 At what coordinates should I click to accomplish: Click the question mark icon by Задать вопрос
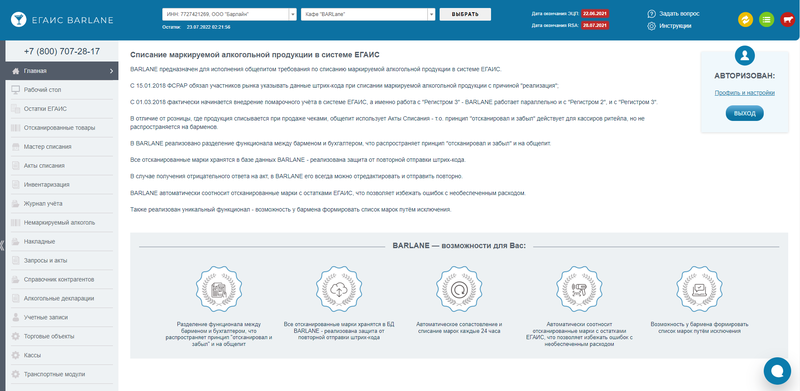pyautogui.click(x=651, y=14)
